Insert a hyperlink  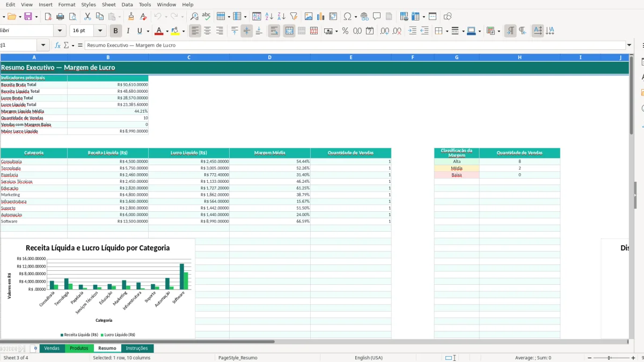364,17
